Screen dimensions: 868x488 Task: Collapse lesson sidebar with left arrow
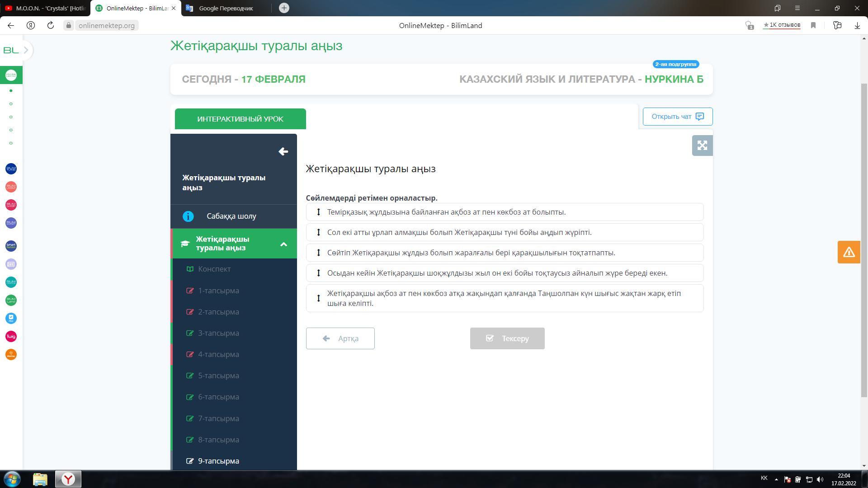[x=283, y=152]
